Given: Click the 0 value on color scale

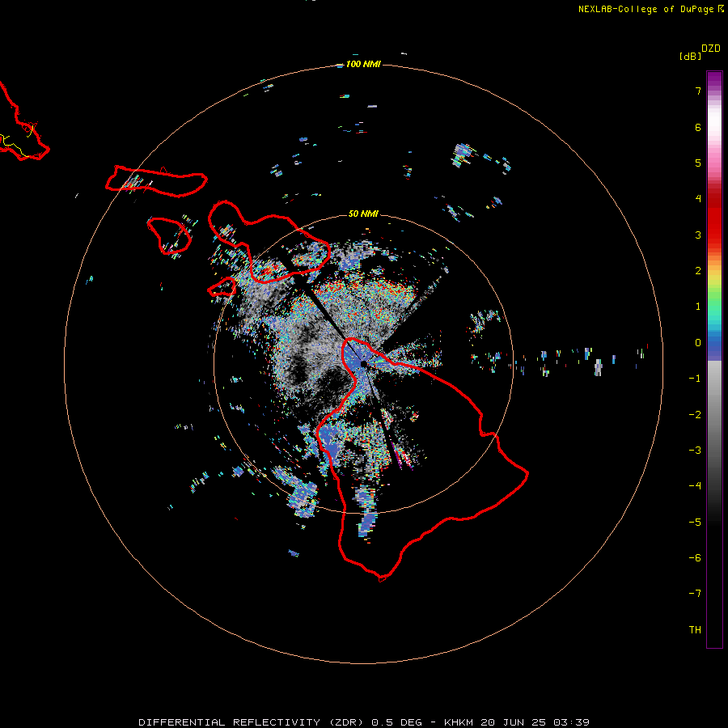Looking at the screenshot, I should tap(698, 343).
